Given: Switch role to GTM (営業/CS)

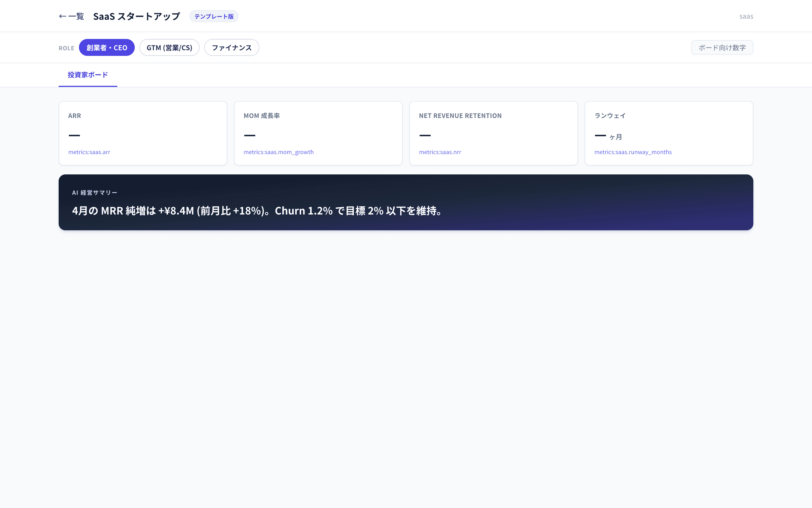Looking at the screenshot, I should (x=169, y=47).
